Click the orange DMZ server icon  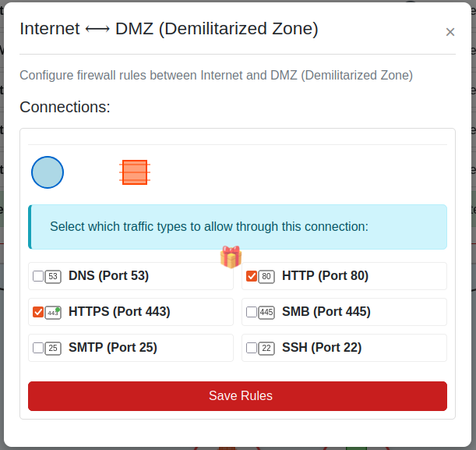click(x=135, y=172)
